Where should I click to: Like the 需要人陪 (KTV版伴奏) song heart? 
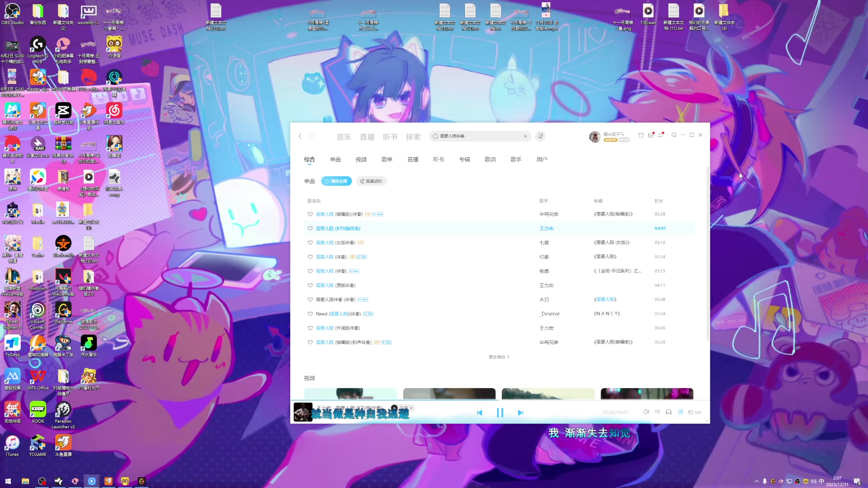point(310,229)
